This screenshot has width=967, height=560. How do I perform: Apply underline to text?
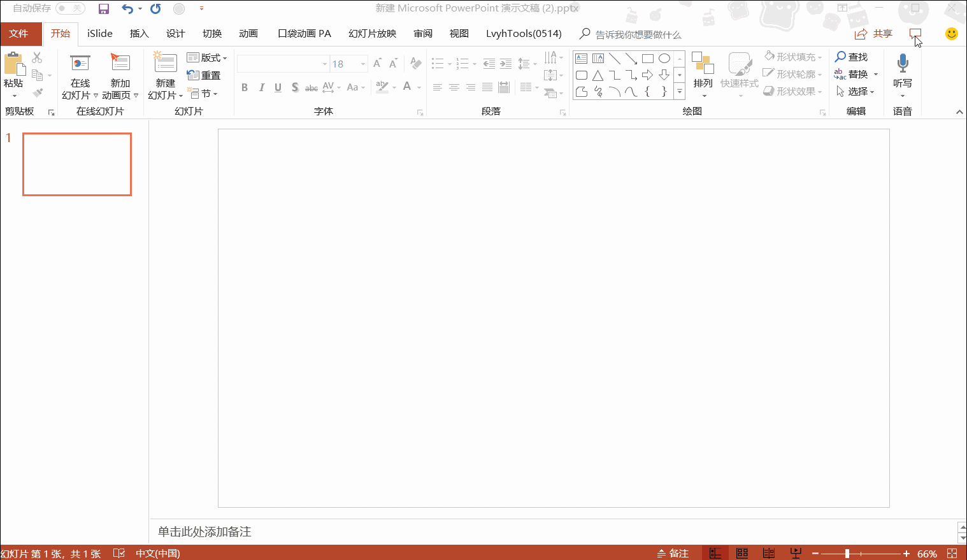click(x=278, y=87)
